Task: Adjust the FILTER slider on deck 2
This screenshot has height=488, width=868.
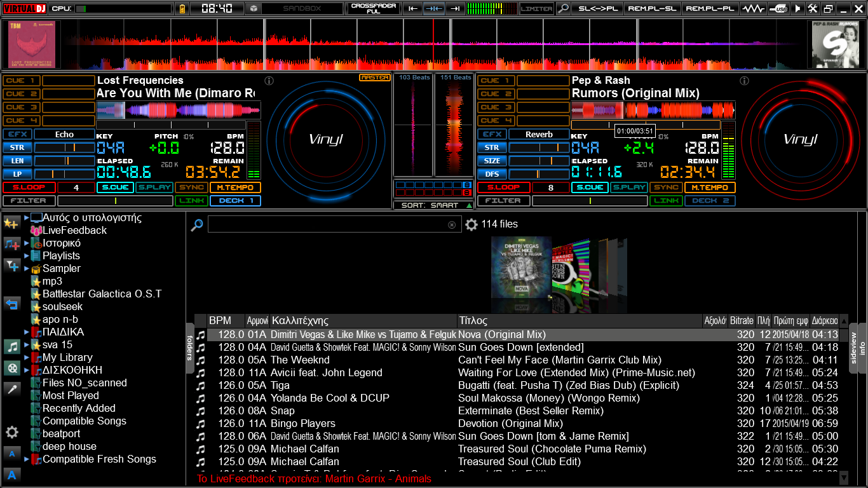Action: click(x=589, y=201)
